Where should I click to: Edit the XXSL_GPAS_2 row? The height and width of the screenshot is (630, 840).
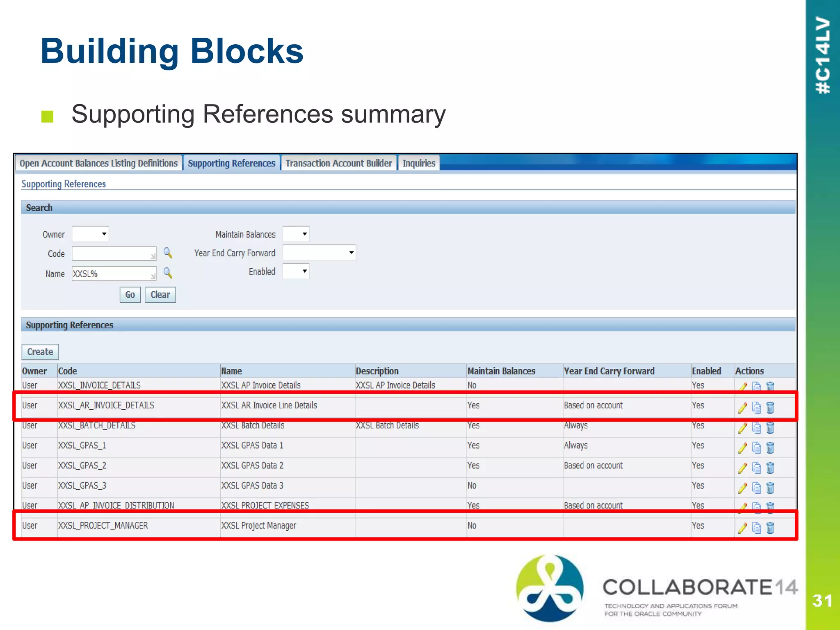click(742, 468)
